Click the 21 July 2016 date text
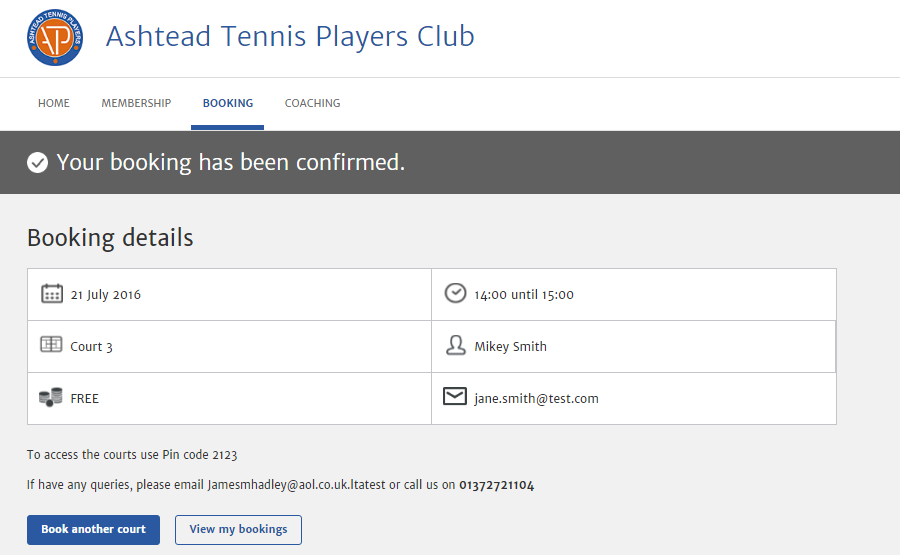Viewport: 900px width, 555px height. coord(105,295)
